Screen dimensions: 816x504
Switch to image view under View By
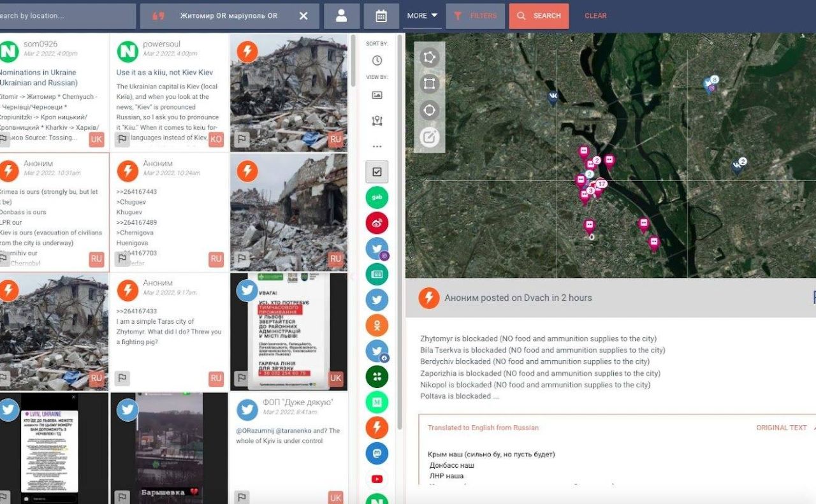pyautogui.click(x=377, y=95)
